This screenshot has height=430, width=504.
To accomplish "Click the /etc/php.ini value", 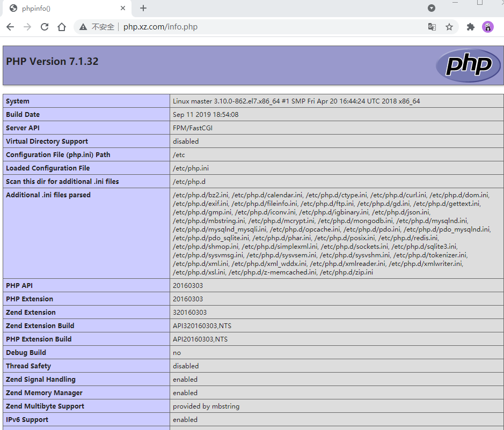I will [x=191, y=168].
